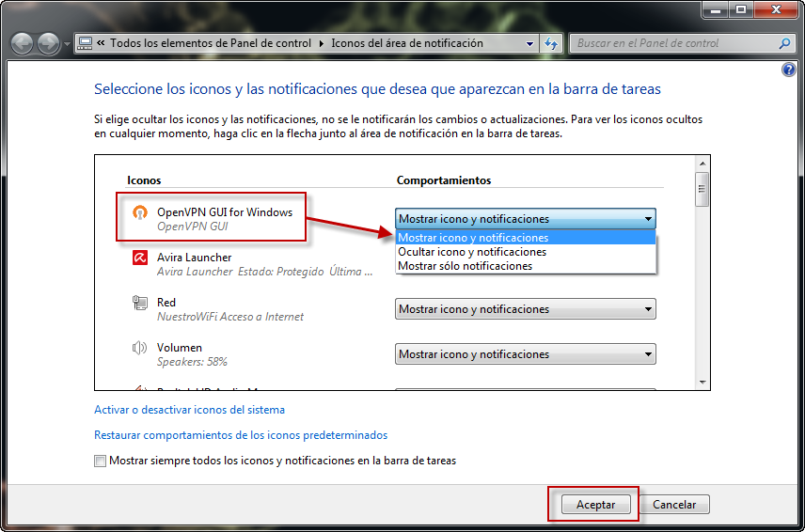Click 'Iconos del área de notificación' breadcrumb

407,43
